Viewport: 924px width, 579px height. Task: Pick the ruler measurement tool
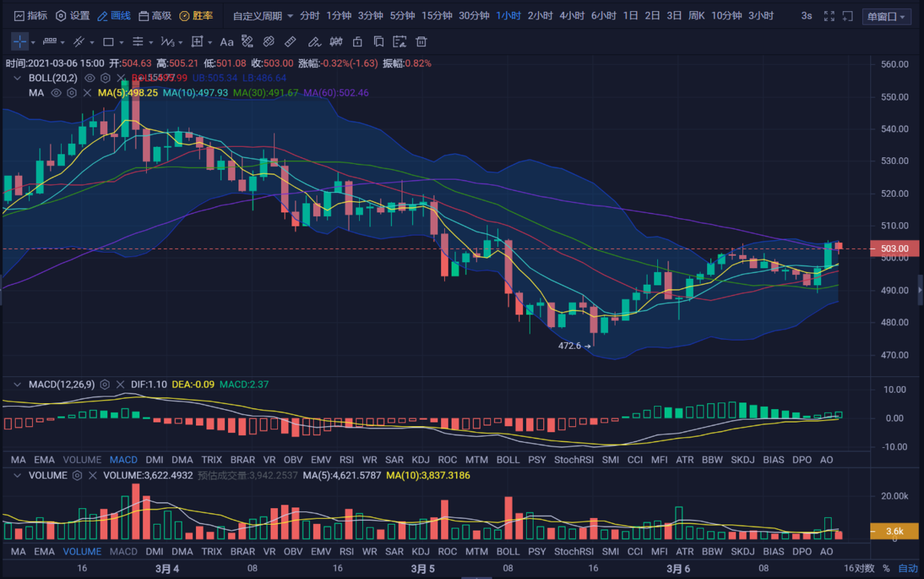[x=291, y=42]
